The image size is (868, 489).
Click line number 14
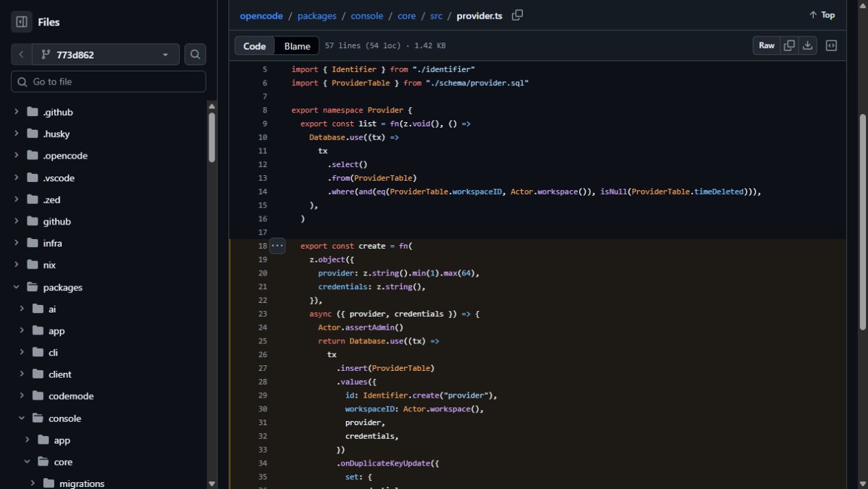pos(263,192)
